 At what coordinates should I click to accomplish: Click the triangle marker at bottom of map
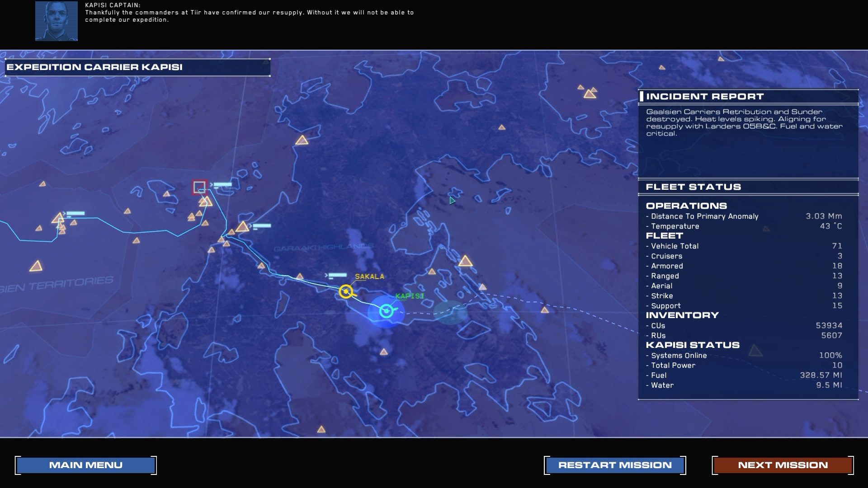pyautogui.click(x=321, y=430)
